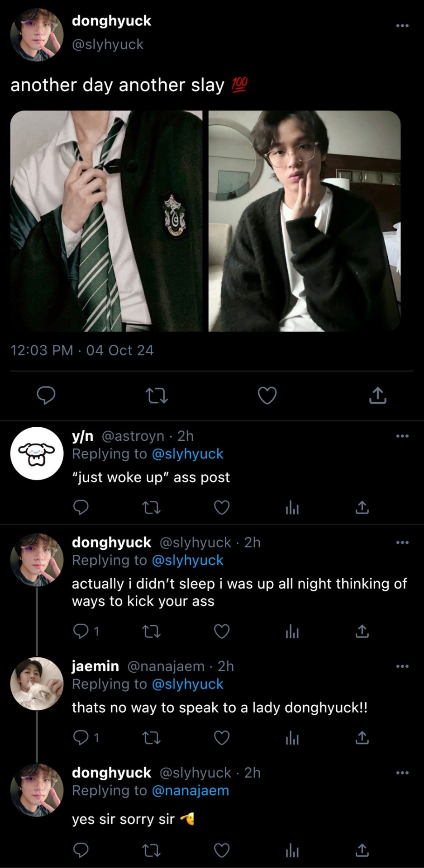
Task: Open the selfie photo with glasses
Action: (x=305, y=221)
